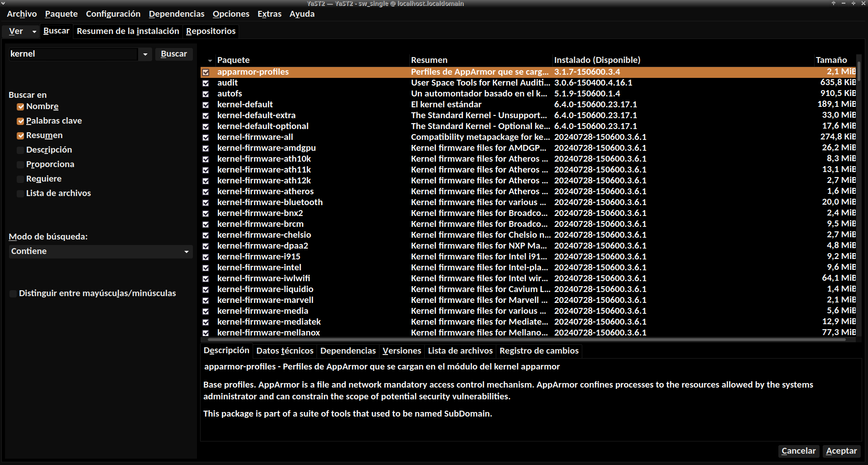The image size is (868, 465).
Task: Toggle status icon for autofs package
Action: (x=206, y=94)
